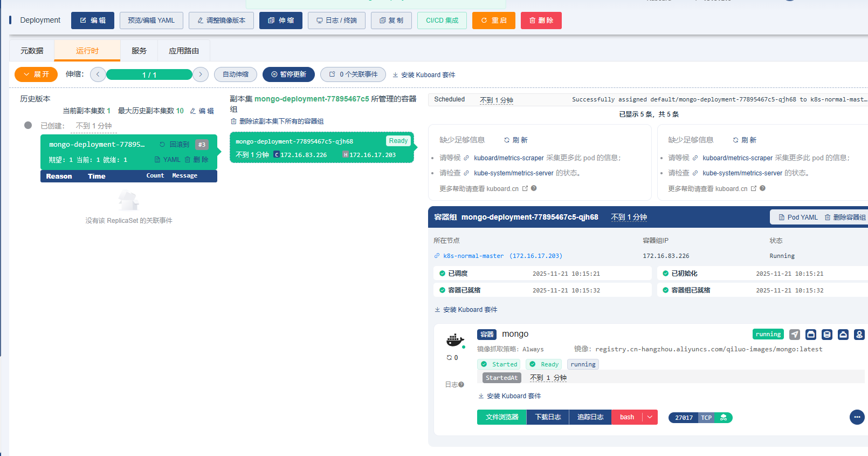Click the box-shaped icon next to paper-plane

tap(811, 335)
